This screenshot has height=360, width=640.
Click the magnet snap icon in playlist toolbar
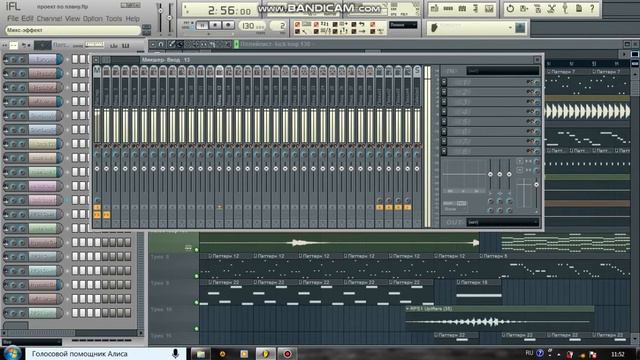161,44
